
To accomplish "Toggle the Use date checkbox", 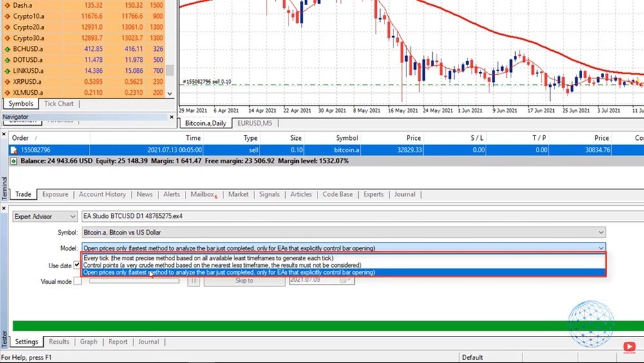I will [77, 265].
